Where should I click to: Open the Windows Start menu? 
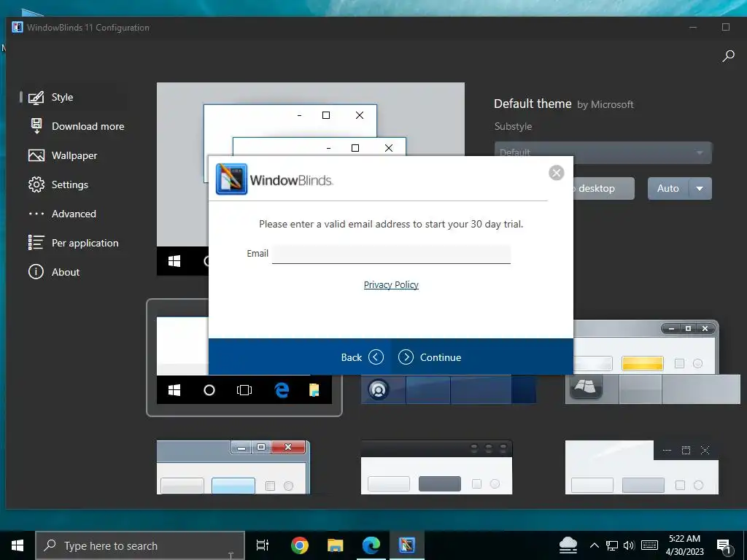click(18, 545)
